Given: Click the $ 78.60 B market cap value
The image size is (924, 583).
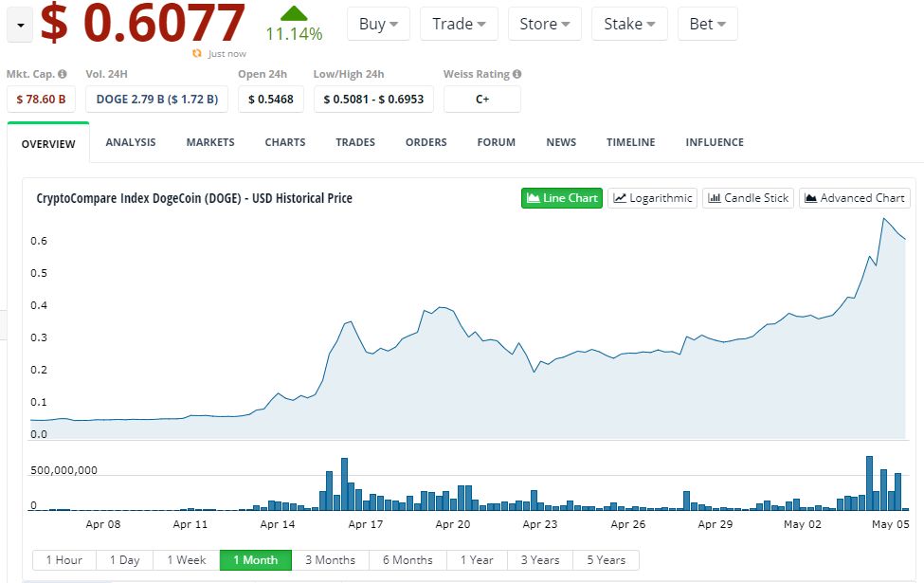Looking at the screenshot, I should (x=41, y=99).
